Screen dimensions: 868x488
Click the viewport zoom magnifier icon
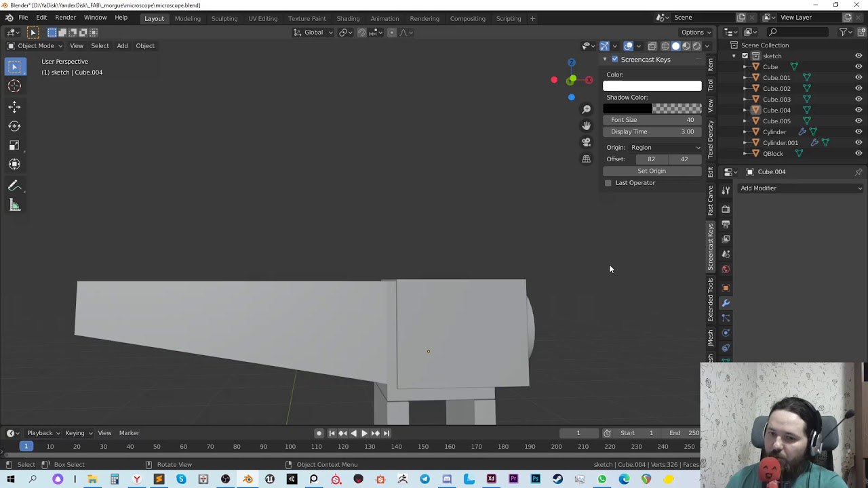tap(586, 109)
